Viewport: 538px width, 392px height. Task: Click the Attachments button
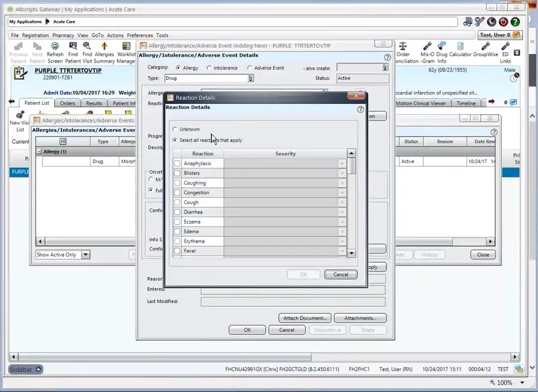coord(360,318)
